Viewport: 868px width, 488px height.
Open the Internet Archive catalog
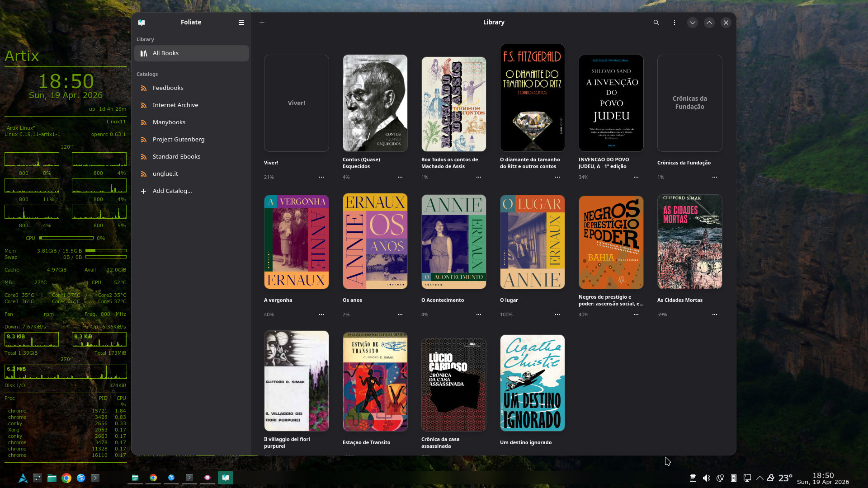175,105
